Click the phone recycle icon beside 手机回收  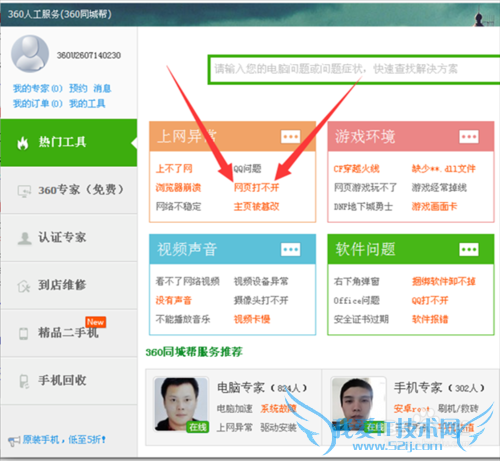(x=24, y=381)
